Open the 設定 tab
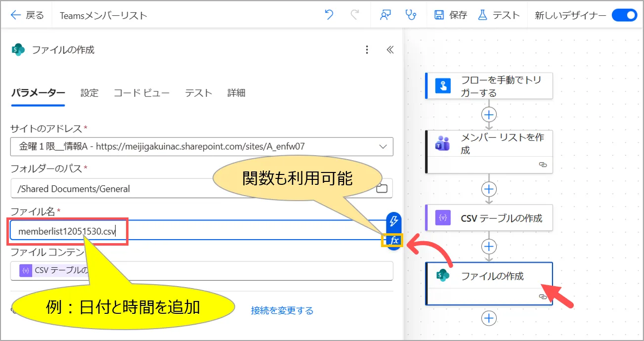 89,93
